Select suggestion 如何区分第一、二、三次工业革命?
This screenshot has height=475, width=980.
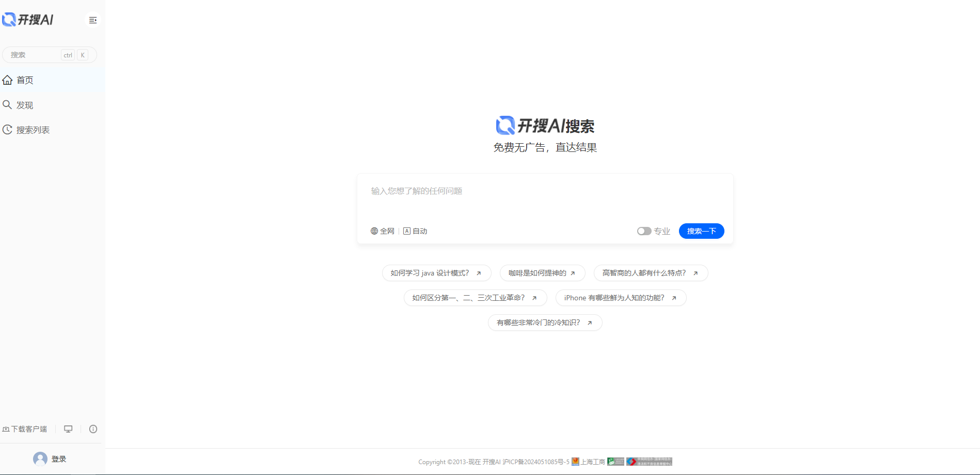[x=476, y=298]
